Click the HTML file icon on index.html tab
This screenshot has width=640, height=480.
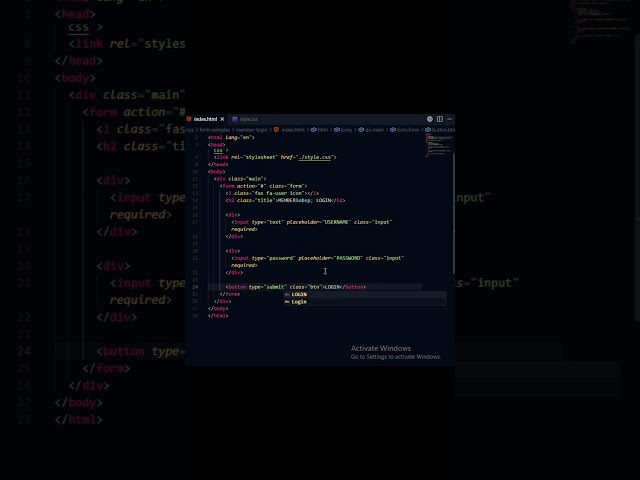click(189, 119)
